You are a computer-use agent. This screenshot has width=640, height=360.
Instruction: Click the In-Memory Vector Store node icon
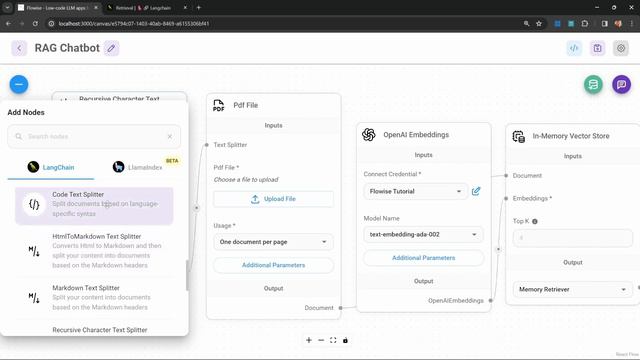click(519, 136)
